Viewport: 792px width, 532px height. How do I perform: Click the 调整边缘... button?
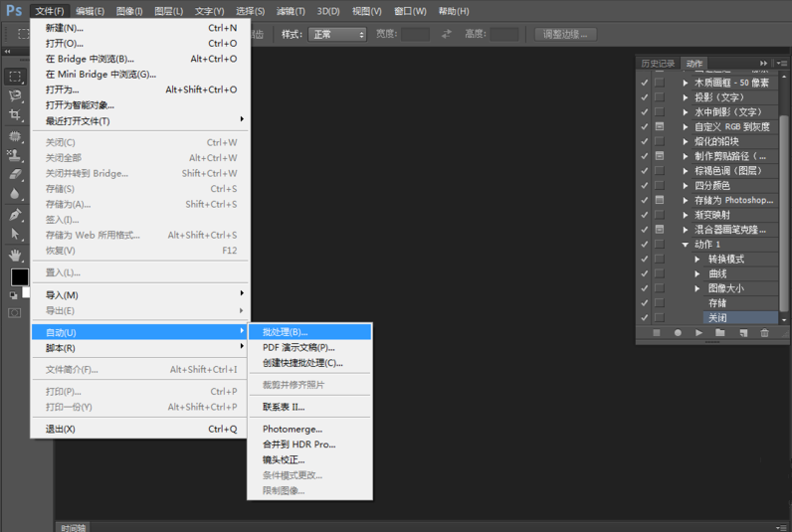[x=566, y=35]
